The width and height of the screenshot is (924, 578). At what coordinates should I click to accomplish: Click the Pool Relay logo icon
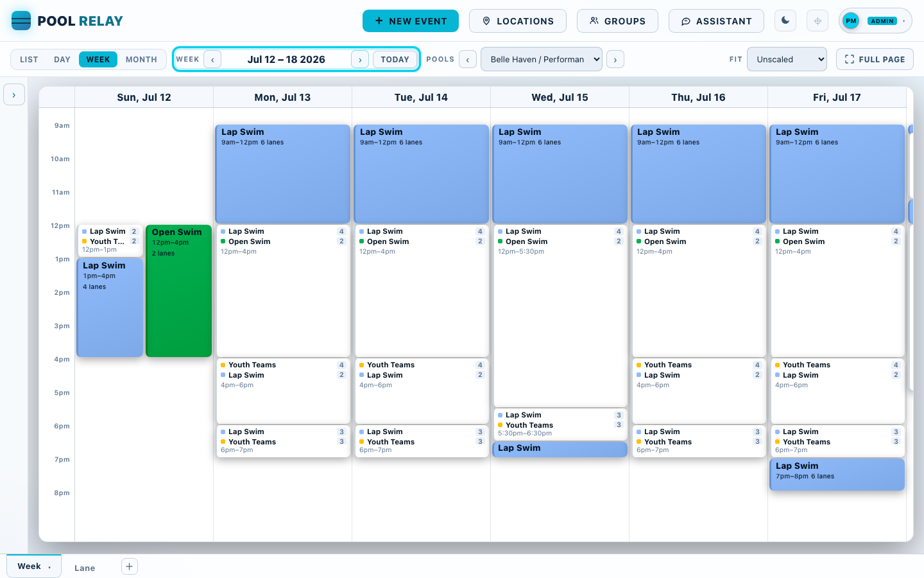pyautogui.click(x=21, y=21)
